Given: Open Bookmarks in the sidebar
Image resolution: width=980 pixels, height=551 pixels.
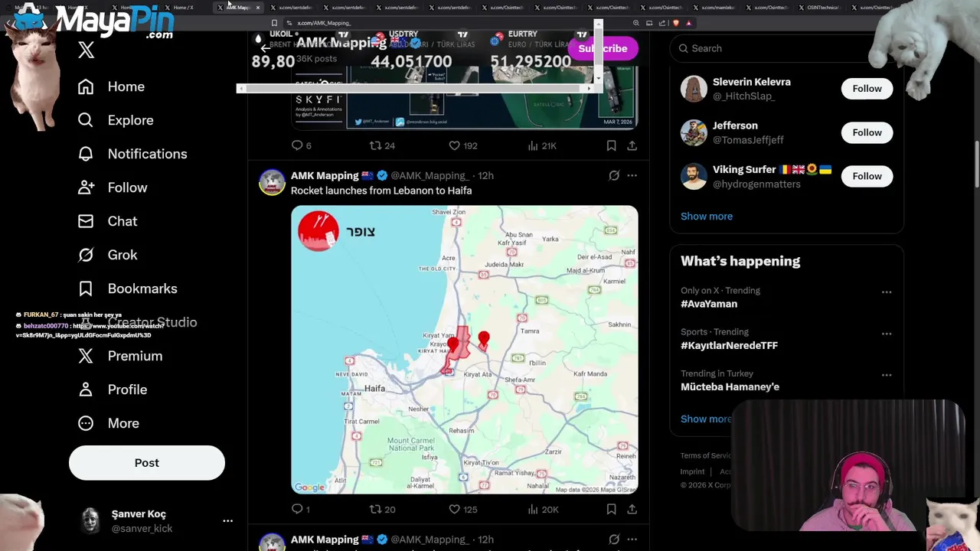Looking at the screenshot, I should [127, 289].
